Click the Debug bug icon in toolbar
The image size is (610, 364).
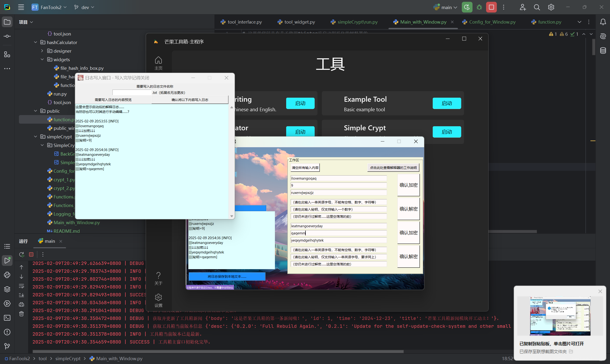(479, 7)
